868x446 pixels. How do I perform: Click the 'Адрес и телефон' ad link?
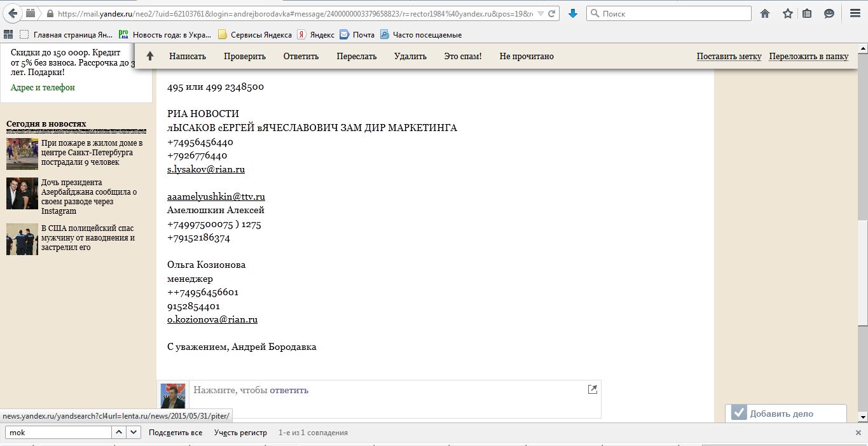coord(43,88)
